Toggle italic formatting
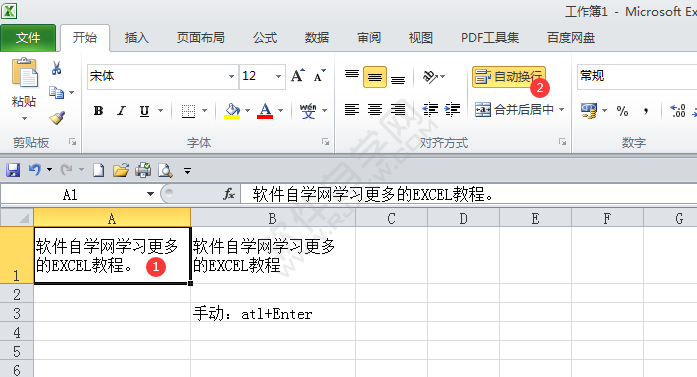This screenshot has height=377, width=697. click(121, 110)
